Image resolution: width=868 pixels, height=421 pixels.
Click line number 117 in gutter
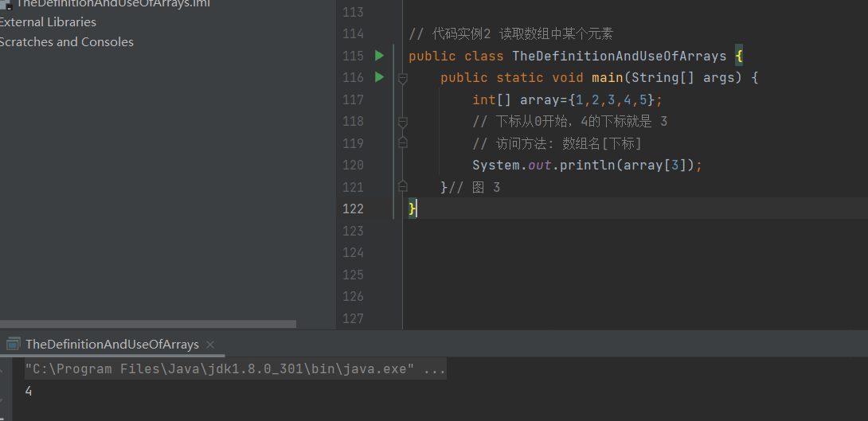(x=354, y=99)
